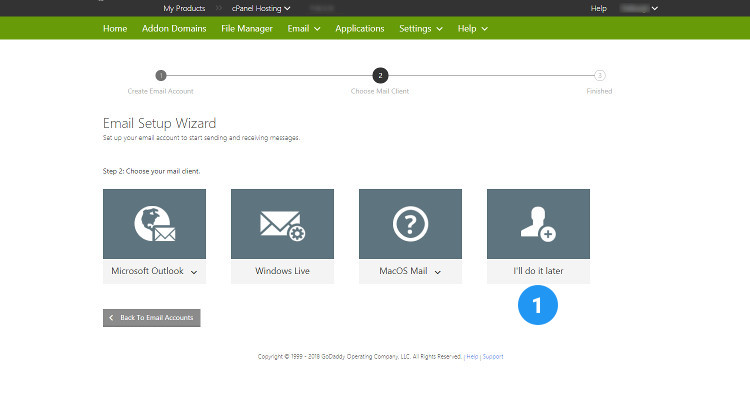Click Back To Email Accounts button
The height and width of the screenshot is (400, 750).
[x=152, y=318]
